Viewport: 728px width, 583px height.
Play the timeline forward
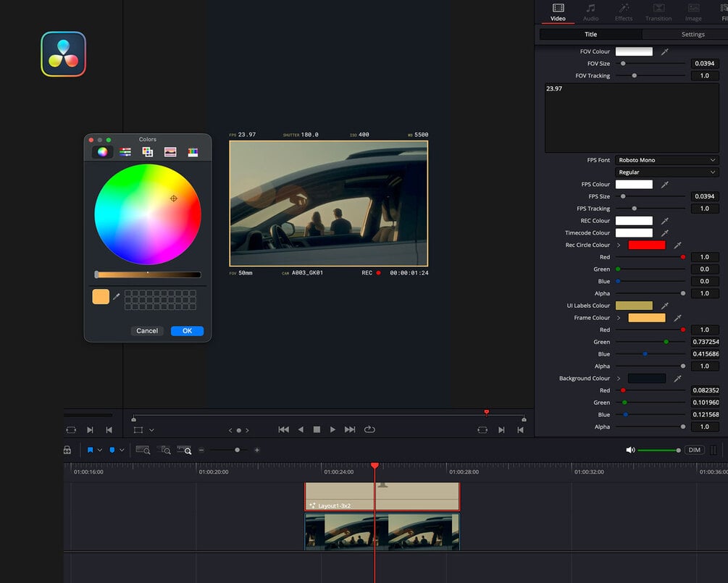[332, 429]
